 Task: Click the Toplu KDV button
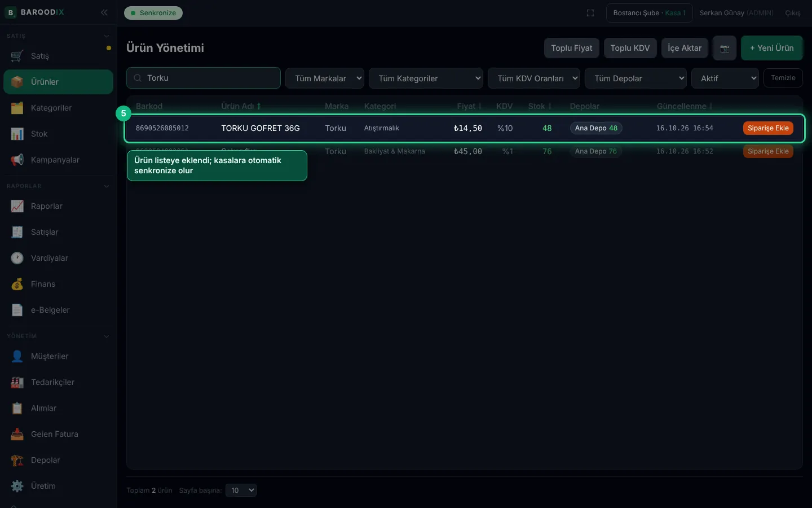(630, 48)
